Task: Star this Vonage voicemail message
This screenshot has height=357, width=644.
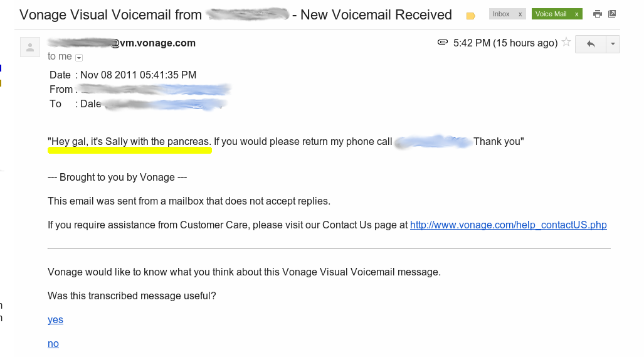Action: point(566,42)
